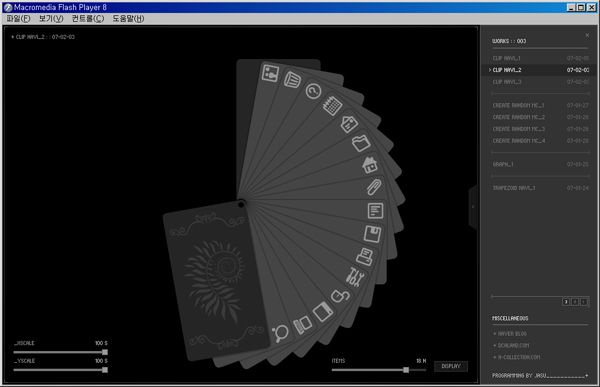Click the MISCELLANEOUS heading

(x=510, y=318)
